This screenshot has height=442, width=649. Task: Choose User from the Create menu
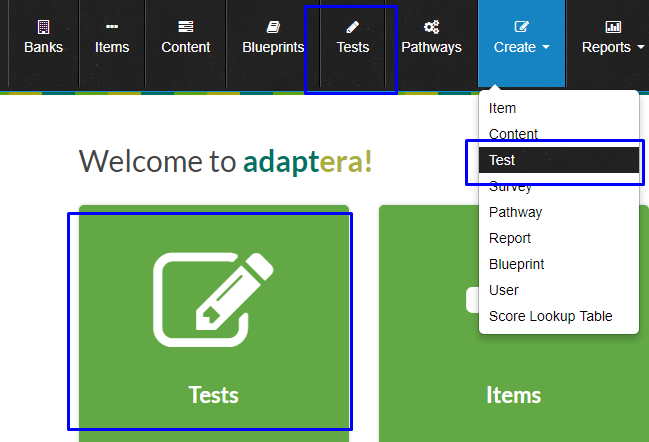[559, 290]
